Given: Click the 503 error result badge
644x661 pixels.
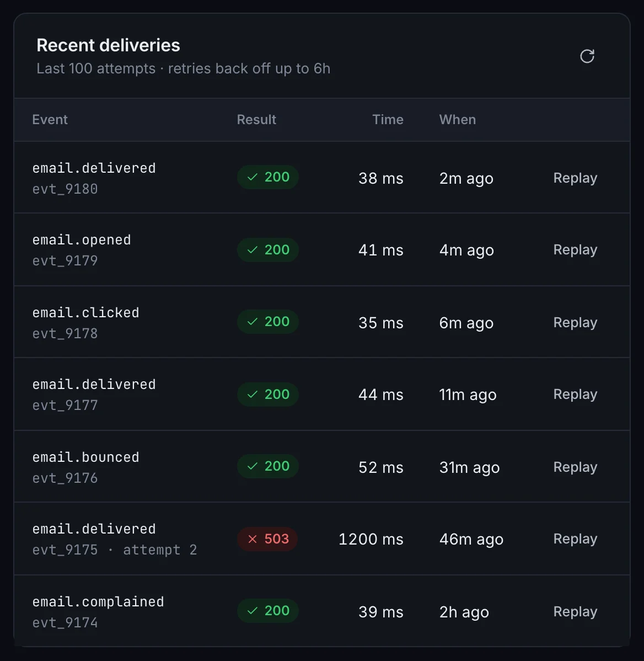Looking at the screenshot, I should (x=267, y=539).
